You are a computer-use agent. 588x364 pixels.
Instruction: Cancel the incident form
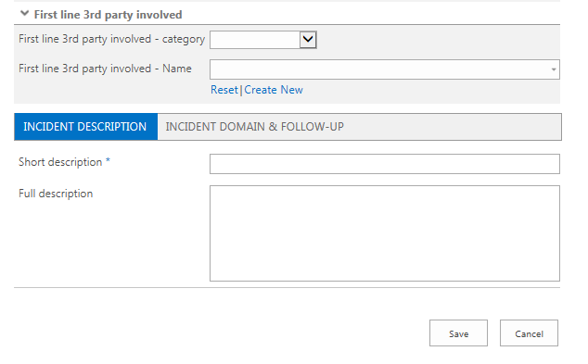coord(529,333)
